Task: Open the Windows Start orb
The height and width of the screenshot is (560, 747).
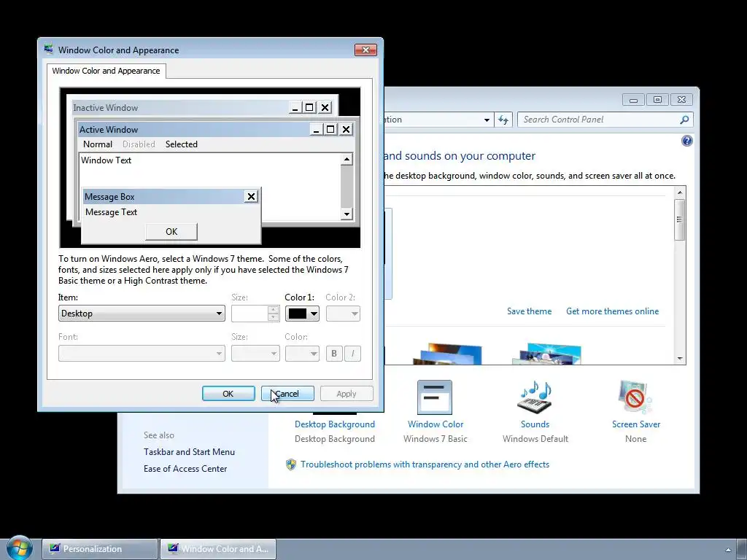Action: (20, 548)
